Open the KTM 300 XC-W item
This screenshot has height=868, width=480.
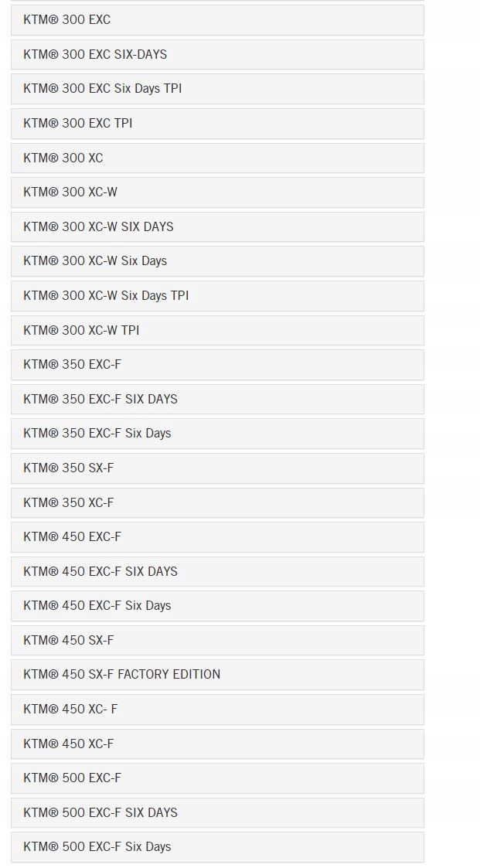point(217,192)
